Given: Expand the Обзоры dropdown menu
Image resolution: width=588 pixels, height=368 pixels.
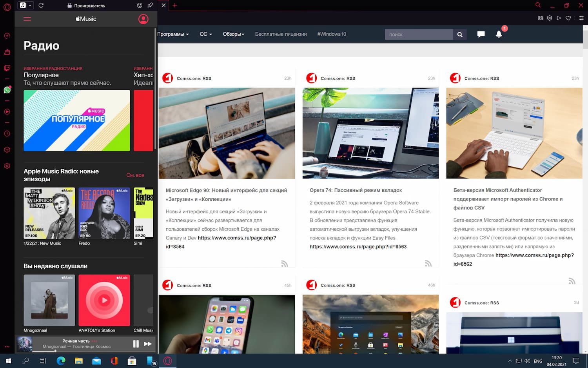Looking at the screenshot, I should coord(234,34).
